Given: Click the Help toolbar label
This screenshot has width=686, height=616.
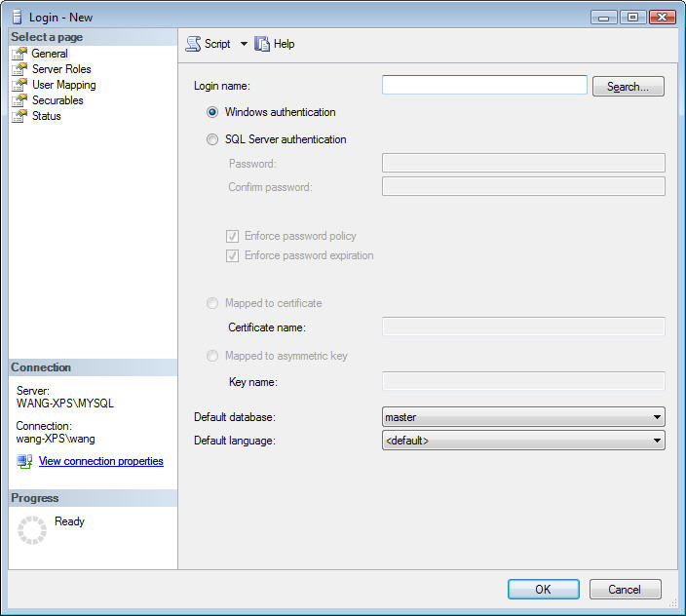Looking at the screenshot, I should click(x=284, y=44).
